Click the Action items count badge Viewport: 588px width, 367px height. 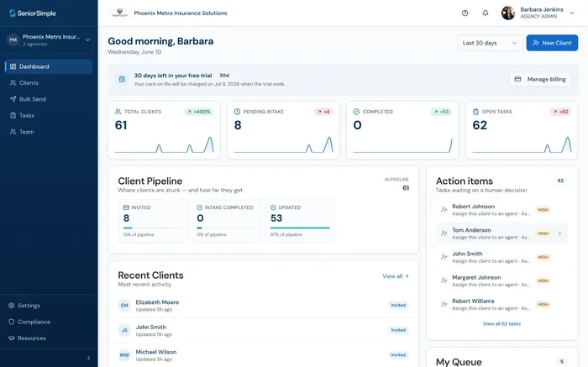[560, 181]
